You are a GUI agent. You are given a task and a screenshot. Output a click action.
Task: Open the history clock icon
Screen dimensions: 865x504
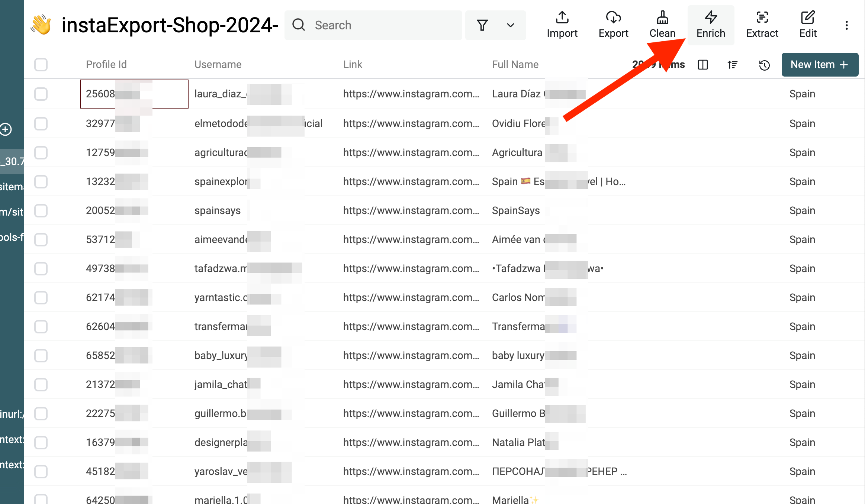coord(764,65)
